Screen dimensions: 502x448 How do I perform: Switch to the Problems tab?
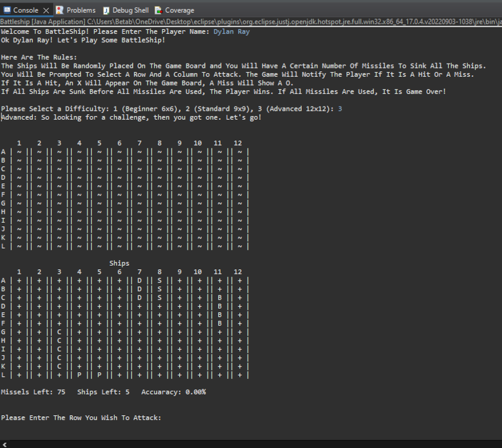pos(81,10)
